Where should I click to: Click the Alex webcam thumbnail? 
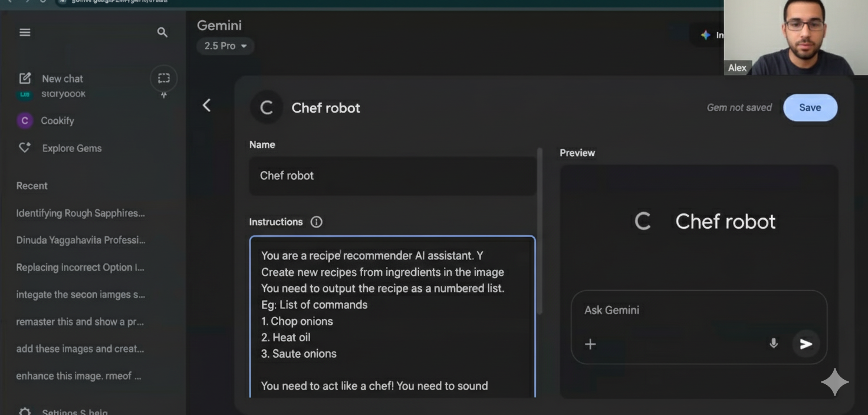pos(796,38)
